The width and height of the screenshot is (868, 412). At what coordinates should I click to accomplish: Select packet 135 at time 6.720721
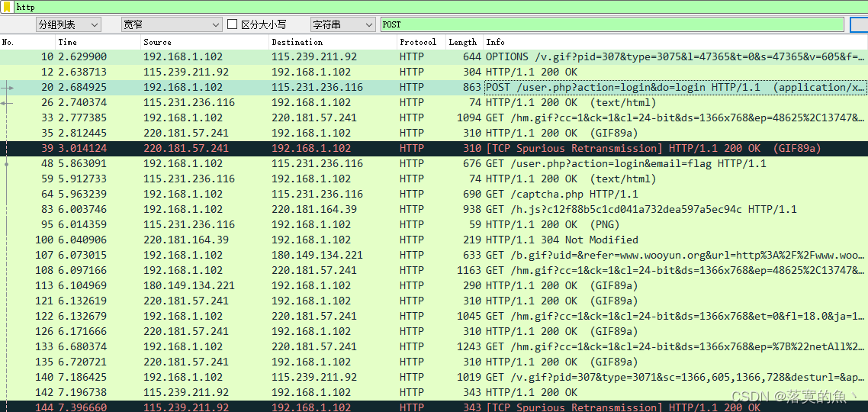point(434,362)
